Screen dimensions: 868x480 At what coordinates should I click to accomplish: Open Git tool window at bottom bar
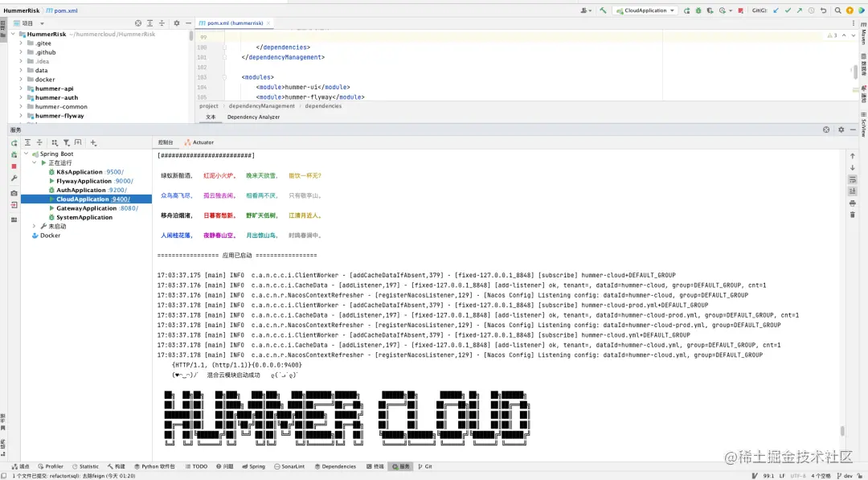coord(425,466)
